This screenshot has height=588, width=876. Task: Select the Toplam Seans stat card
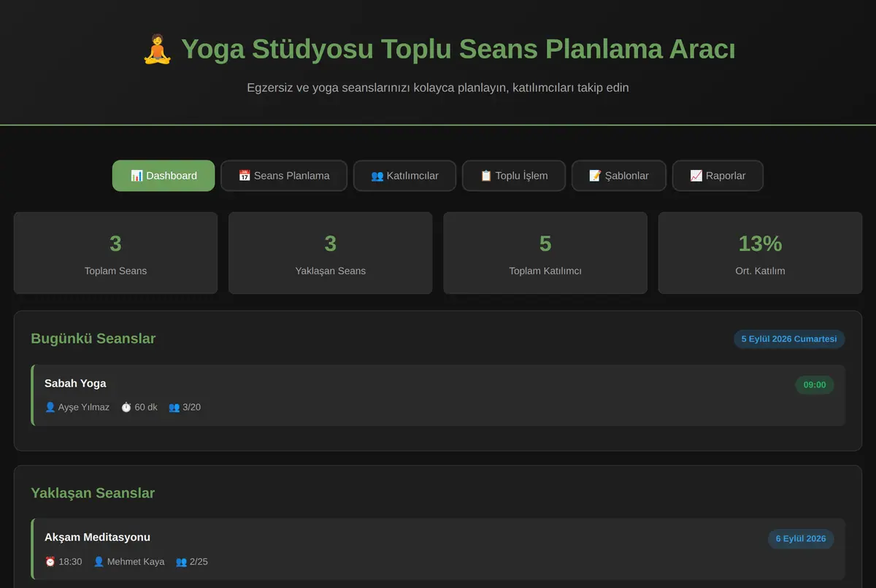(x=115, y=253)
